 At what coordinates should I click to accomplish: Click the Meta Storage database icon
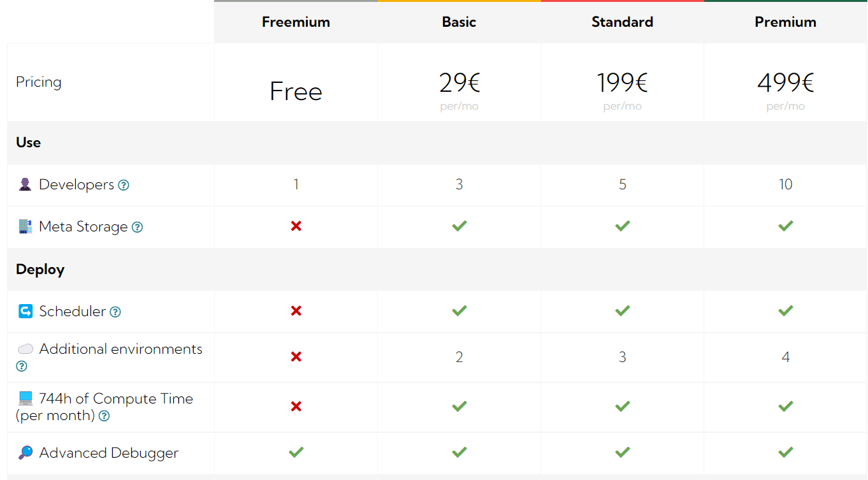click(24, 226)
